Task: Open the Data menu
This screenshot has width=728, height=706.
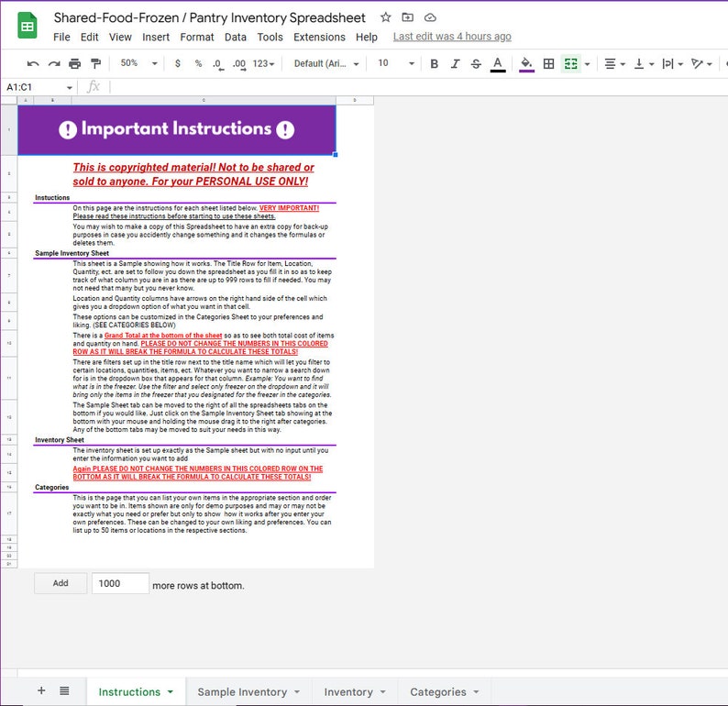Action: tap(236, 37)
